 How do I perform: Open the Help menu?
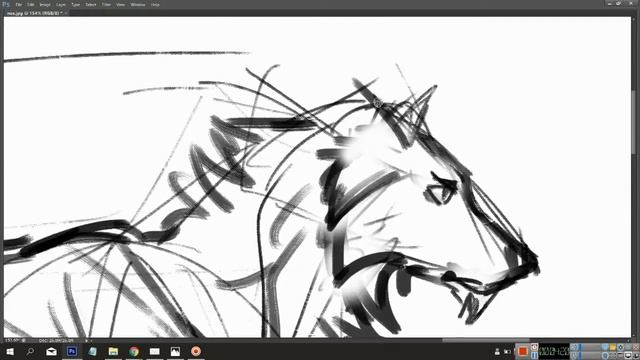[155, 4]
